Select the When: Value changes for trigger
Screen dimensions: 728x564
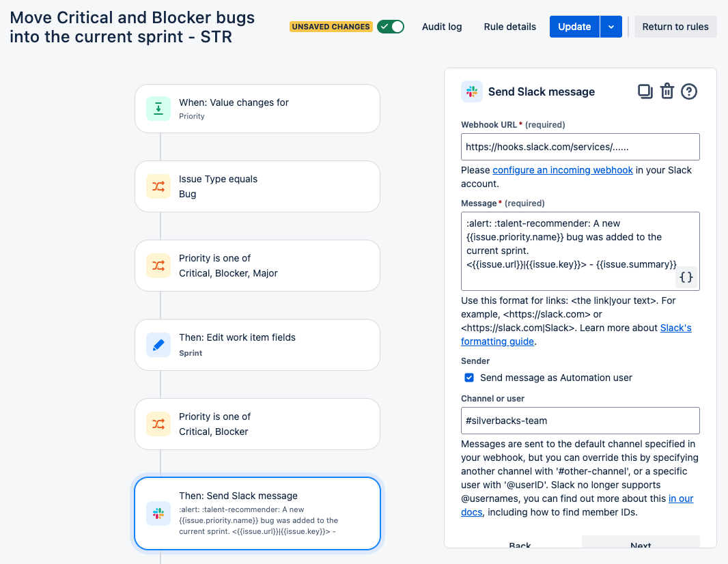[257, 109]
